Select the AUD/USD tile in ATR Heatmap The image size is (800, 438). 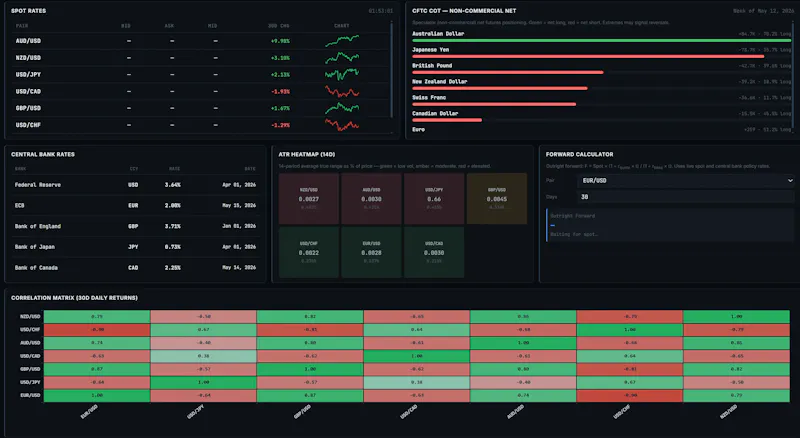[x=371, y=199]
